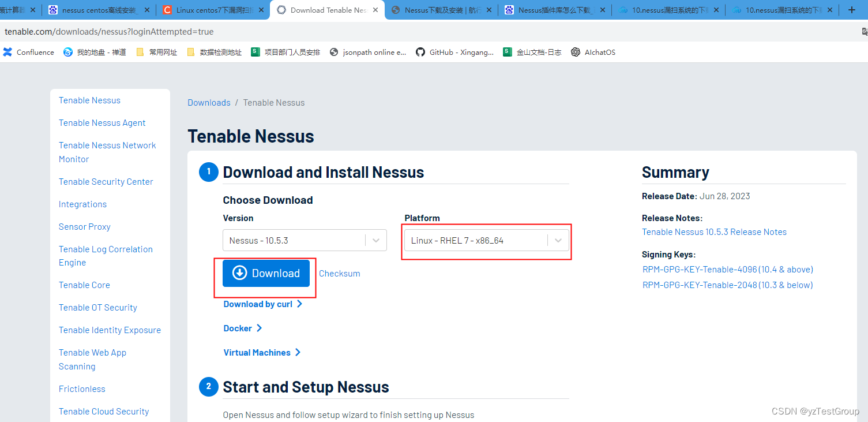Open Tenable OT Security sidebar link
The height and width of the screenshot is (422, 868).
click(x=98, y=308)
